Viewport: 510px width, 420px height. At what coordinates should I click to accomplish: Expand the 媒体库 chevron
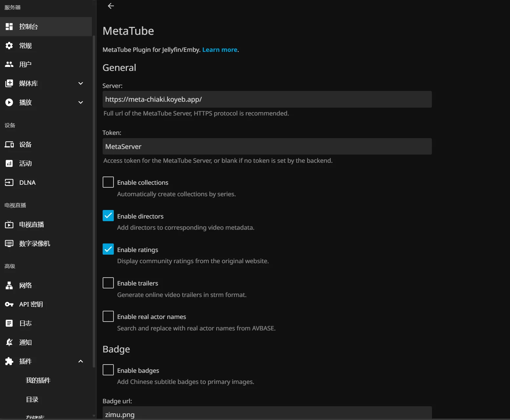point(81,83)
